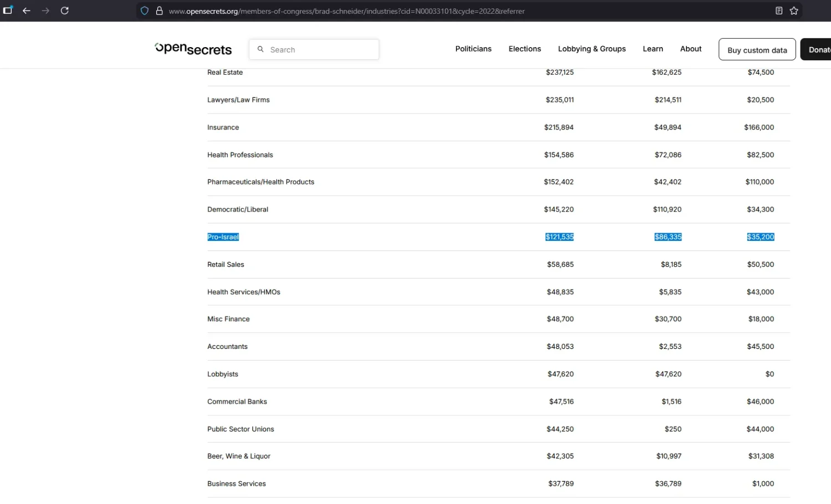The height and width of the screenshot is (504, 831).
Task: Select the Public Sector Unions label
Action: click(240, 429)
